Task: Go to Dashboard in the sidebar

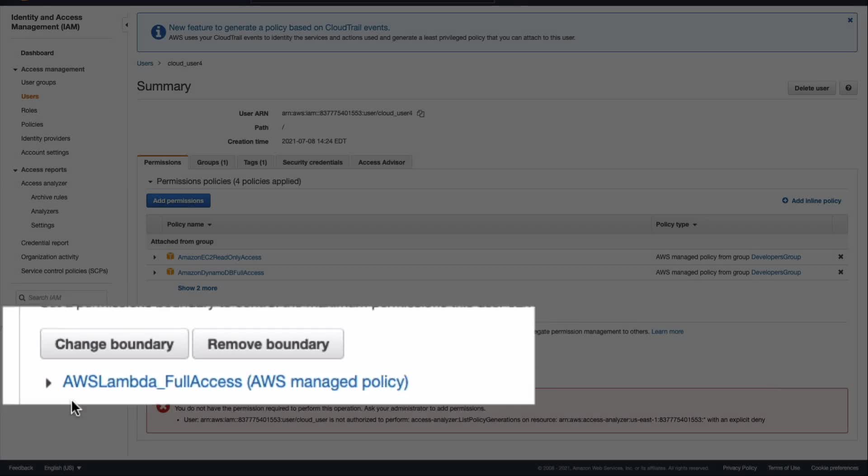Action: 37,53
